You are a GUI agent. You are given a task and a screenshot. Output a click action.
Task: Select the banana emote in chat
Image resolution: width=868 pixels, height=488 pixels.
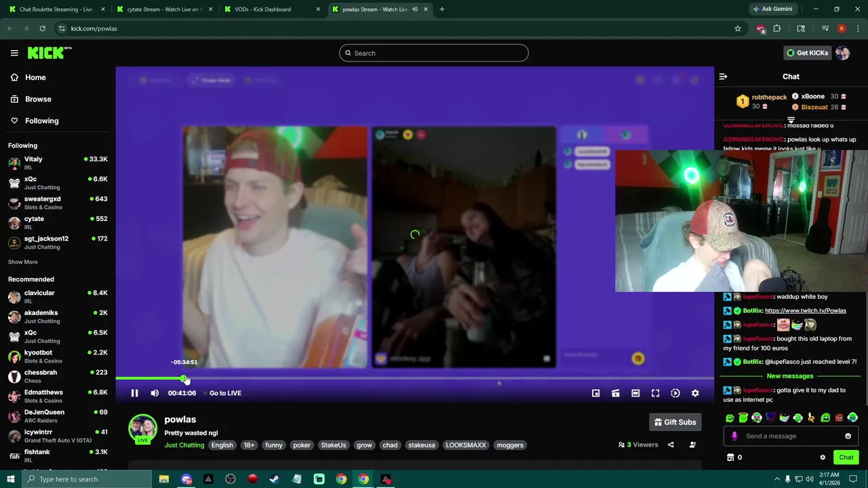812,418
